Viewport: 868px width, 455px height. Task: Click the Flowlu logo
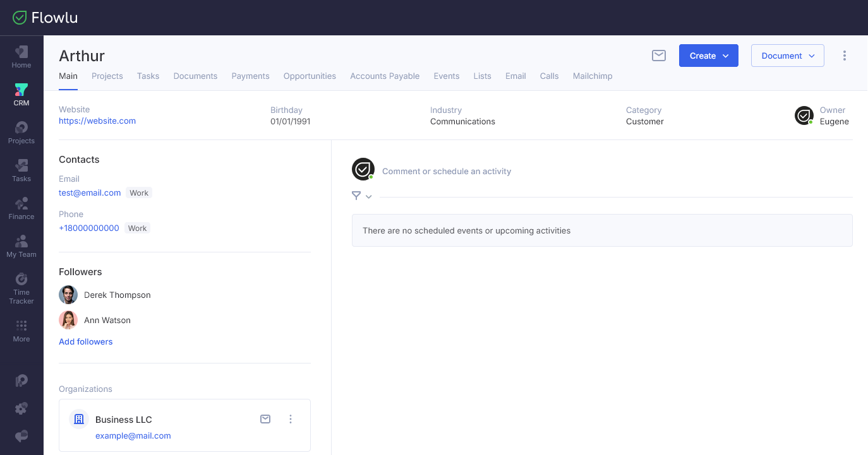coord(45,18)
